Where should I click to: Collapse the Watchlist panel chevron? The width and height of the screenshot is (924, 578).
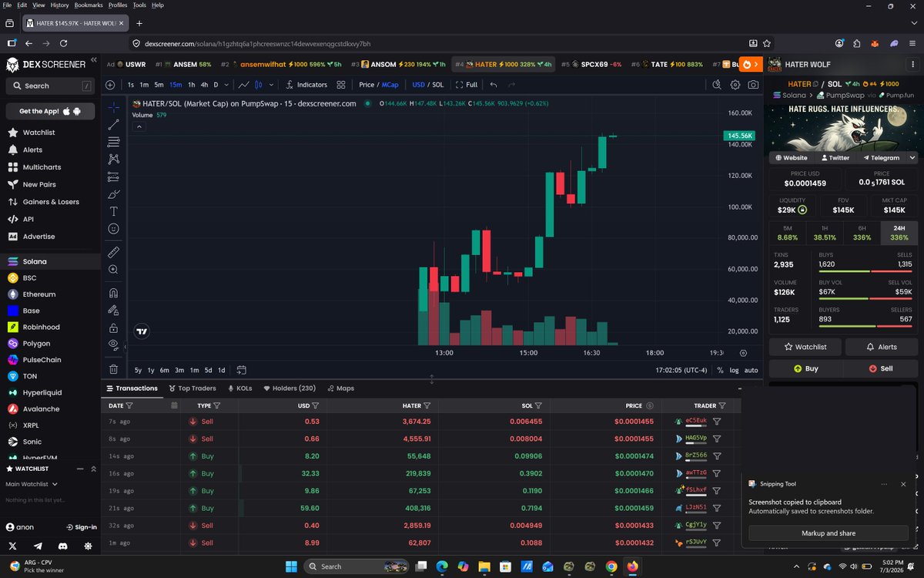pos(93,469)
